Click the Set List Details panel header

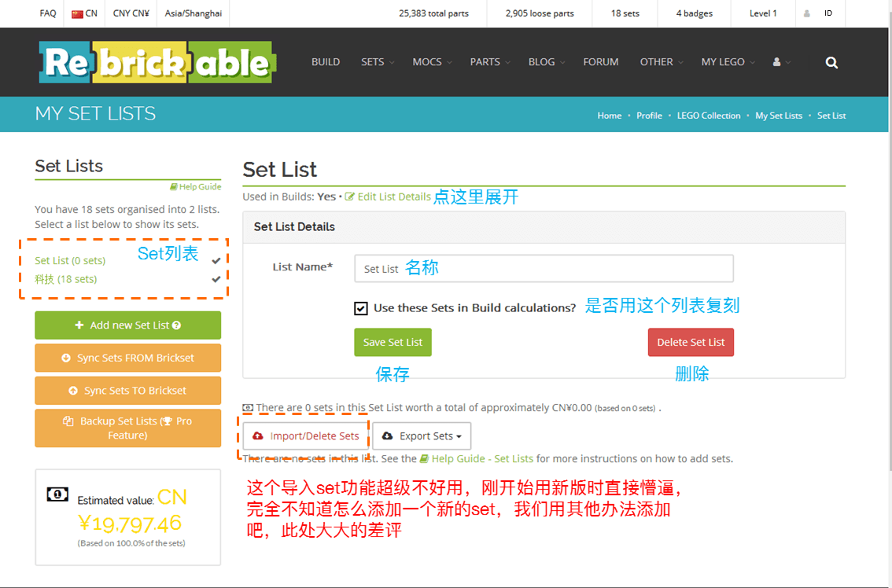tap(544, 227)
